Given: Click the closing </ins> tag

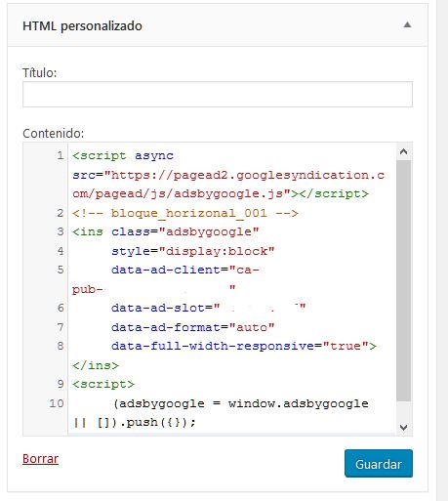Looking at the screenshot, I should pos(96,365).
